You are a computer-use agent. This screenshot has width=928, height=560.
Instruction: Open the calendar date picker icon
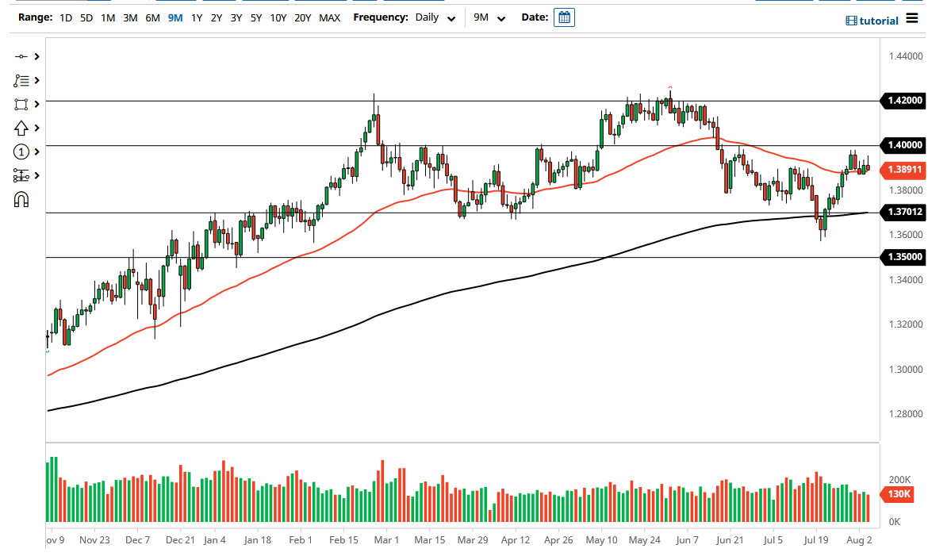(x=564, y=17)
